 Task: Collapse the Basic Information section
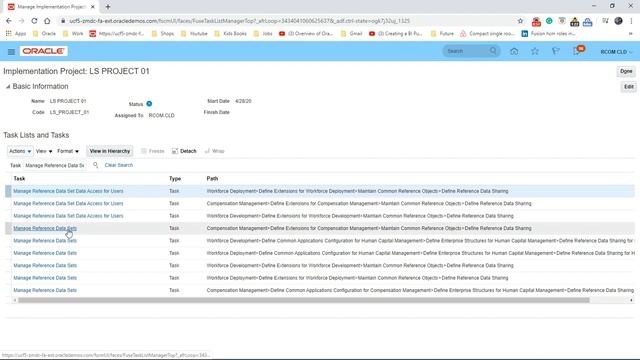click(8, 87)
